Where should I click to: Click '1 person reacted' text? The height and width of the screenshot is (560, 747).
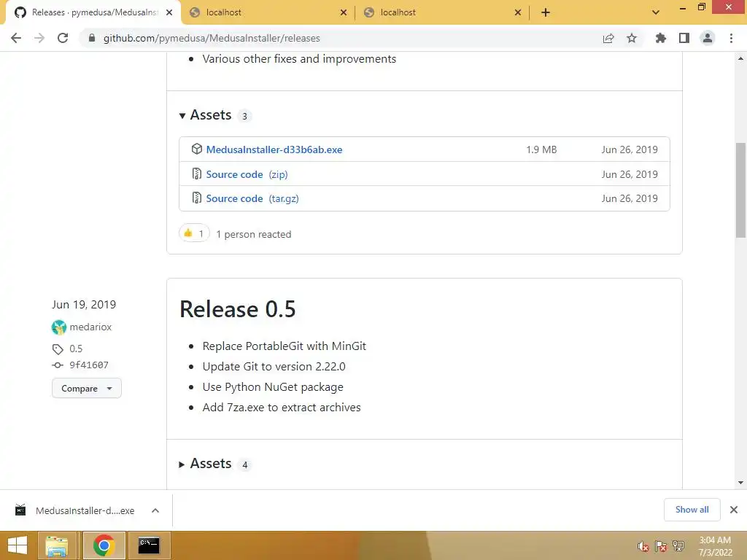[253, 234]
